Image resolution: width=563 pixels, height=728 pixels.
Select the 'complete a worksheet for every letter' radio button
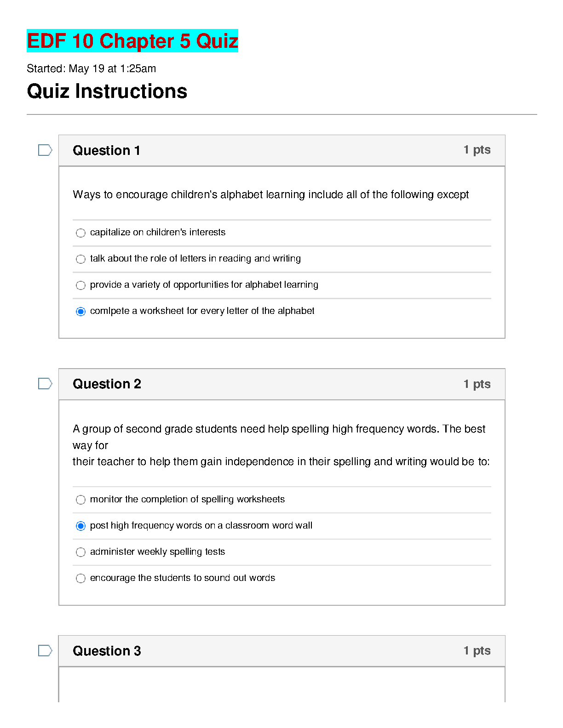[x=80, y=312]
